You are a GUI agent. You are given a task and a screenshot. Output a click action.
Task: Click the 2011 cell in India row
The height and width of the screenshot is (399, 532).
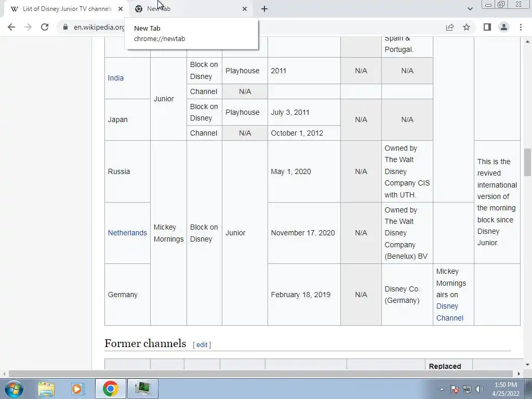click(x=304, y=71)
